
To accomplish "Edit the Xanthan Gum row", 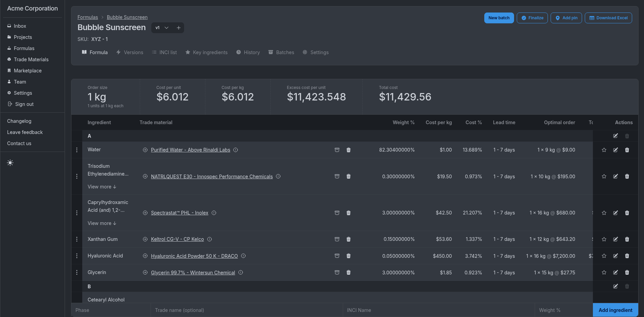I will (x=616, y=239).
